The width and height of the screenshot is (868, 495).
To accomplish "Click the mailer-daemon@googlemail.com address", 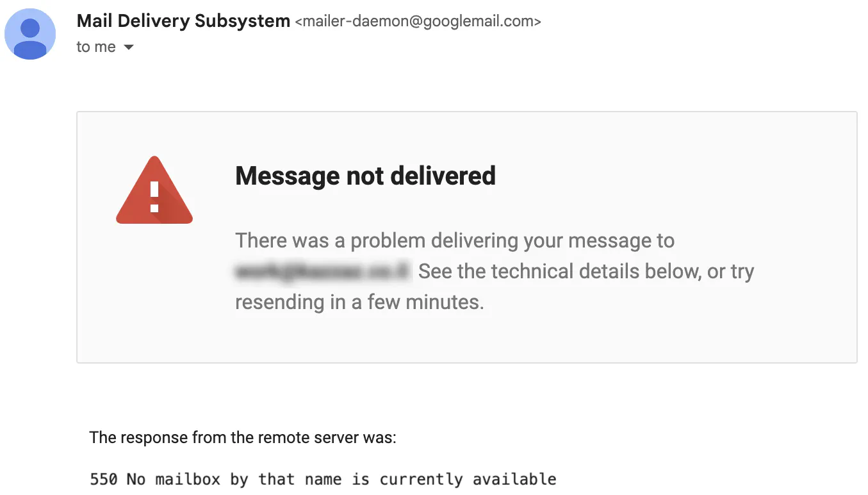I will point(418,22).
